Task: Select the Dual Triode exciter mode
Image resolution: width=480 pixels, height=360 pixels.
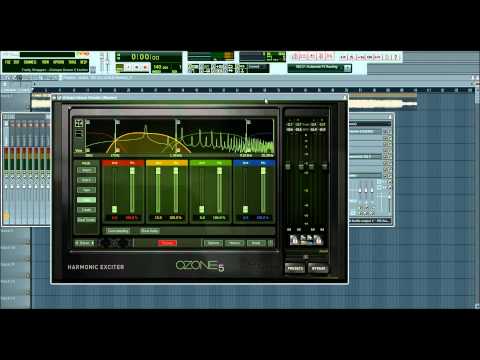Action: tap(86, 220)
